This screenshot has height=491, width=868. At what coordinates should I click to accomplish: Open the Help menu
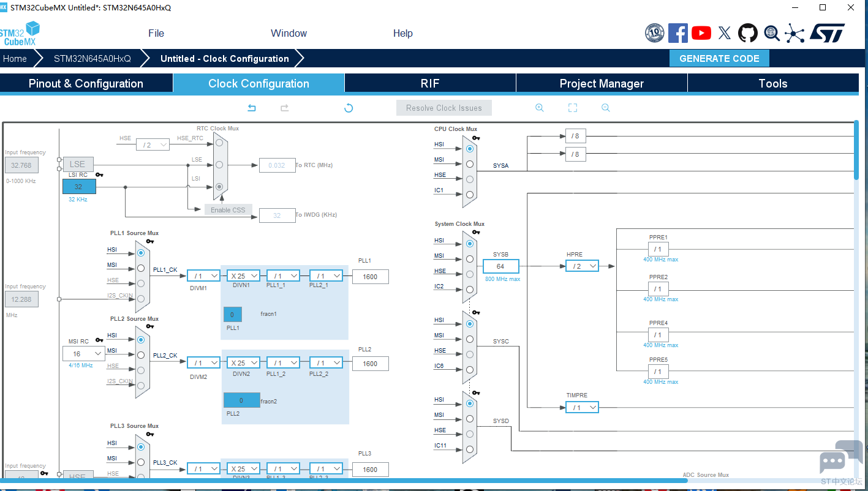coord(403,34)
